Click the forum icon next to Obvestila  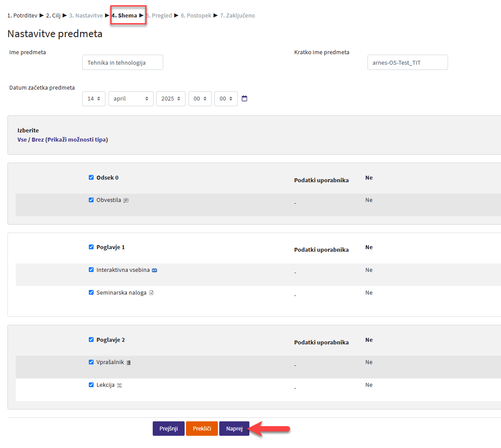pyautogui.click(x=126, y=200)
